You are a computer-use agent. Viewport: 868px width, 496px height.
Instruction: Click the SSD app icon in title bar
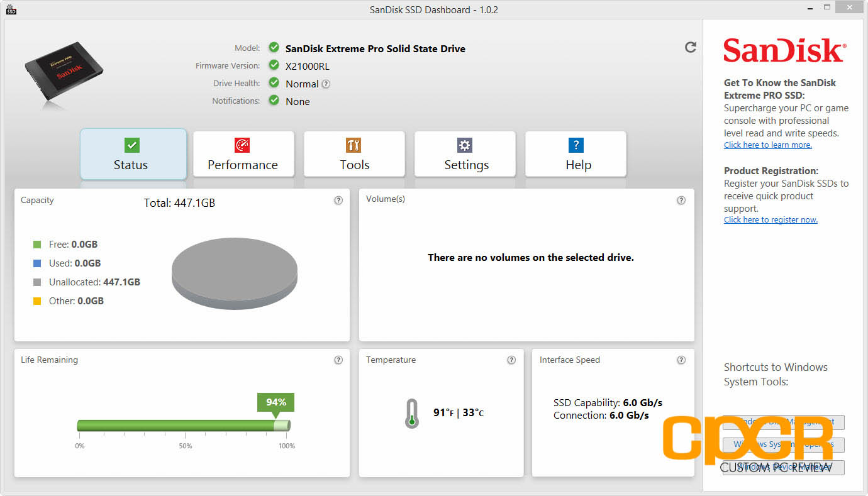pos(11,9)
